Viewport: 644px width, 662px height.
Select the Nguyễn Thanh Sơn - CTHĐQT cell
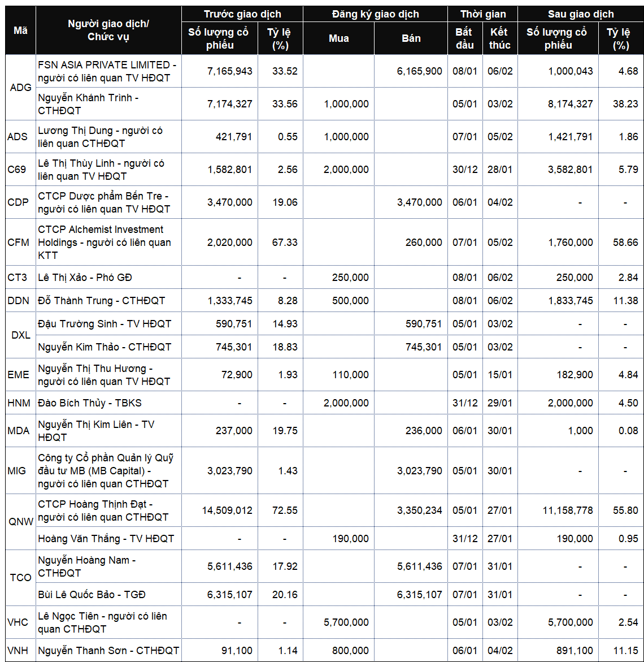(108, 651)
